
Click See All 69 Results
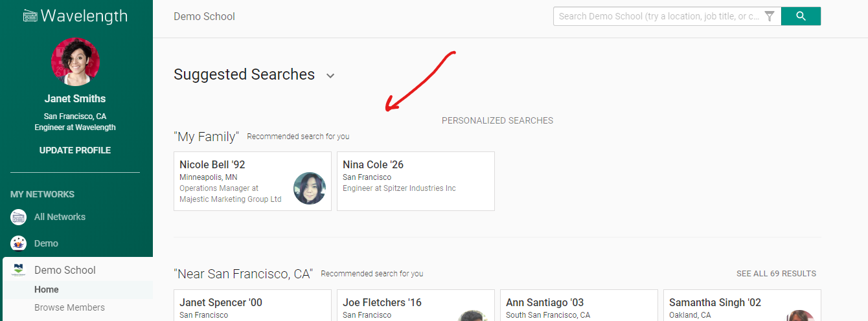point(776,274)
